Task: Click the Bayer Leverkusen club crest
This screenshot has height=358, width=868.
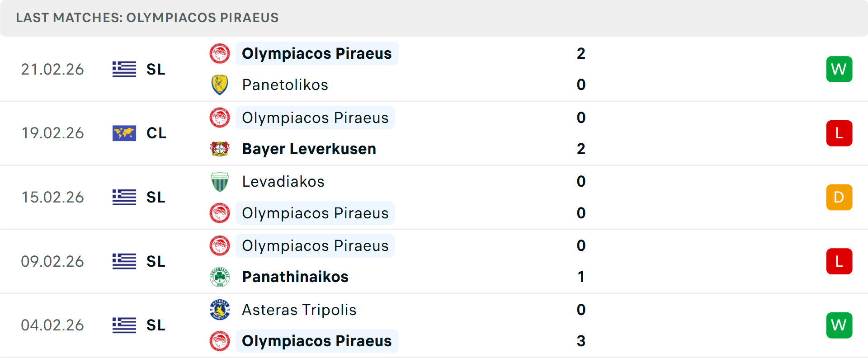Action: (x=220, y=149)
